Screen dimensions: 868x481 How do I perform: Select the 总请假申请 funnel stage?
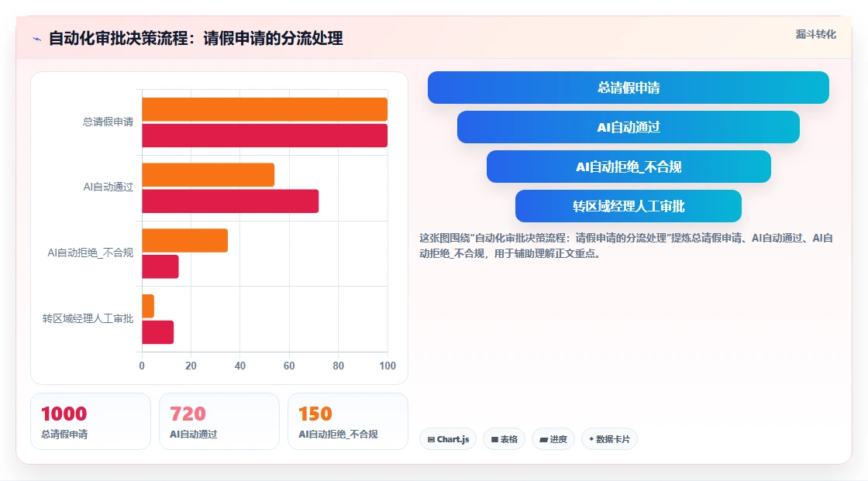tap(629, 88)
